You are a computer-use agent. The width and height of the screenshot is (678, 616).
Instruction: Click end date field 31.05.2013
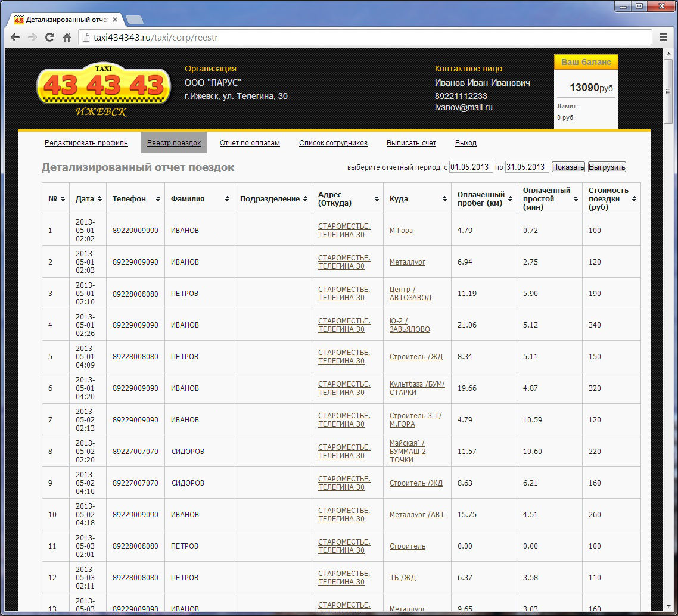[527, 167]
